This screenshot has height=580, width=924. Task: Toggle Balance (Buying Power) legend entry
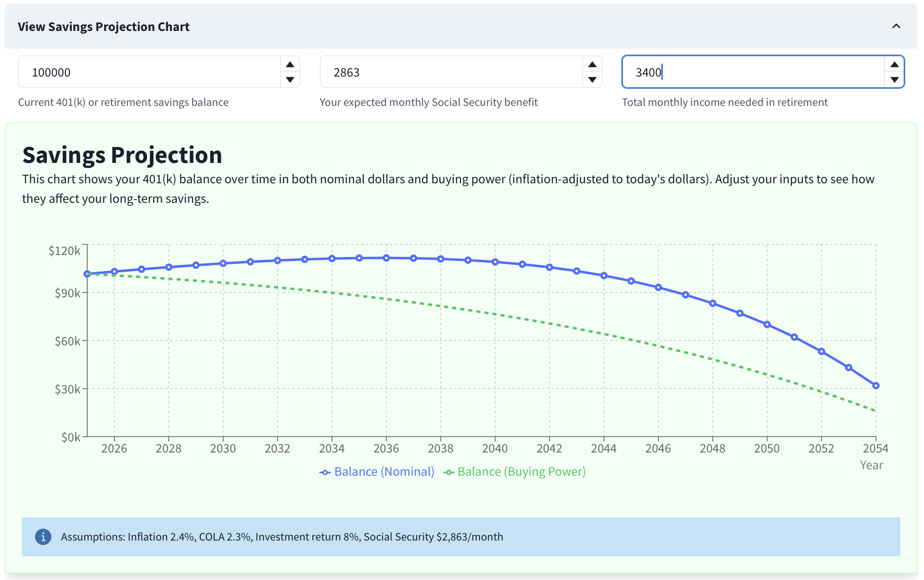[x=521, y=472]
